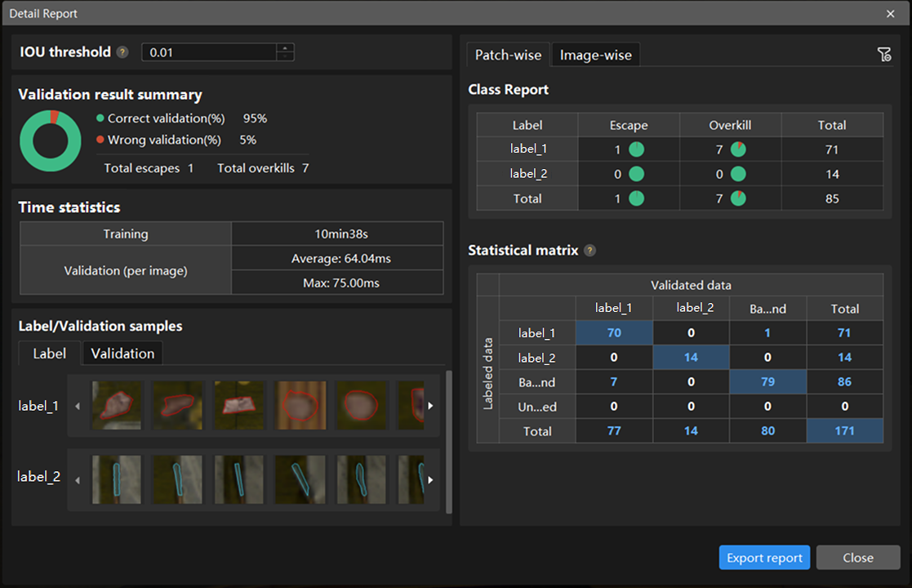Screen dimensions: 912x588
Task: Switch to the Patch-wise tab
Action: [508, 55]
